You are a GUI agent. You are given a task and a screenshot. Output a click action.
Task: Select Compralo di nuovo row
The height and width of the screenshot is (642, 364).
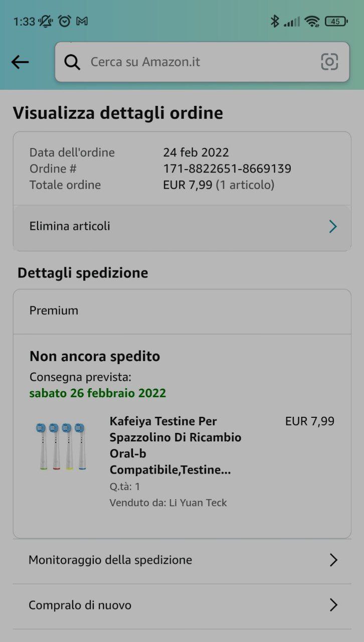(80, 605)
